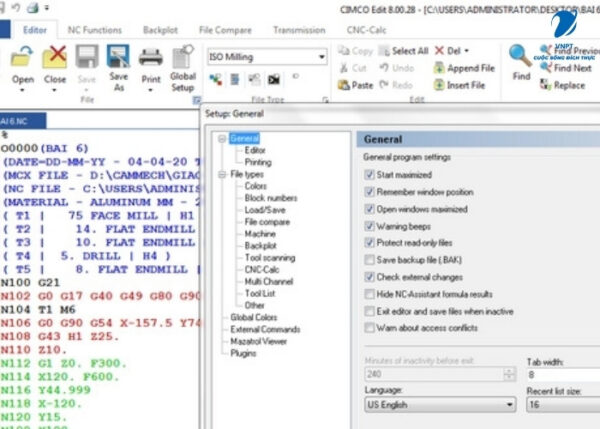Select Mazatrol Viewer in setup tree

point(258,341)
